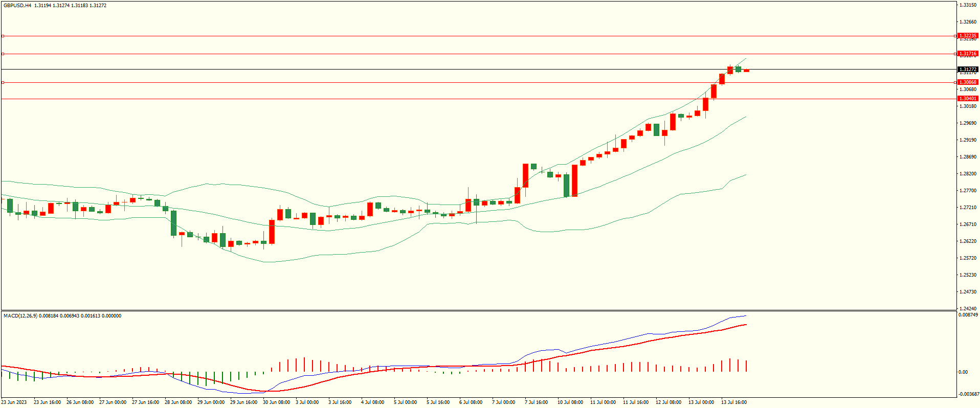The image size is (980, 408).
Task: Select the 1.30401 red price level tag
Action: [x=968, y=99]
